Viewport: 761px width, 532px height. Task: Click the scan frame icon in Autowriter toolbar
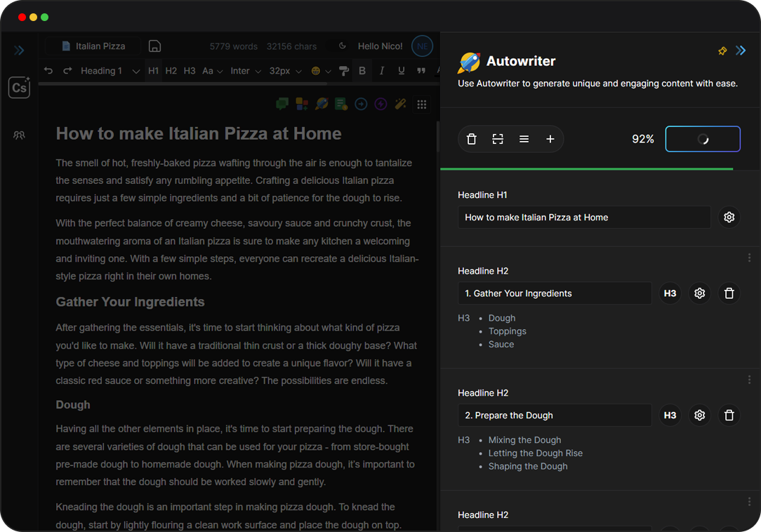click(498, 139)
